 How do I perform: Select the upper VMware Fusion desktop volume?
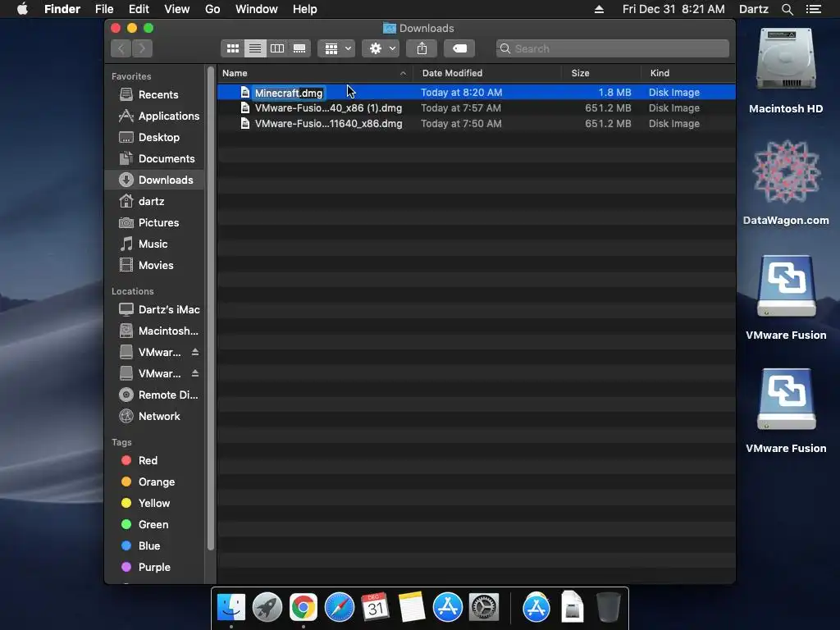pyautogui.click(x=786, y=298)
